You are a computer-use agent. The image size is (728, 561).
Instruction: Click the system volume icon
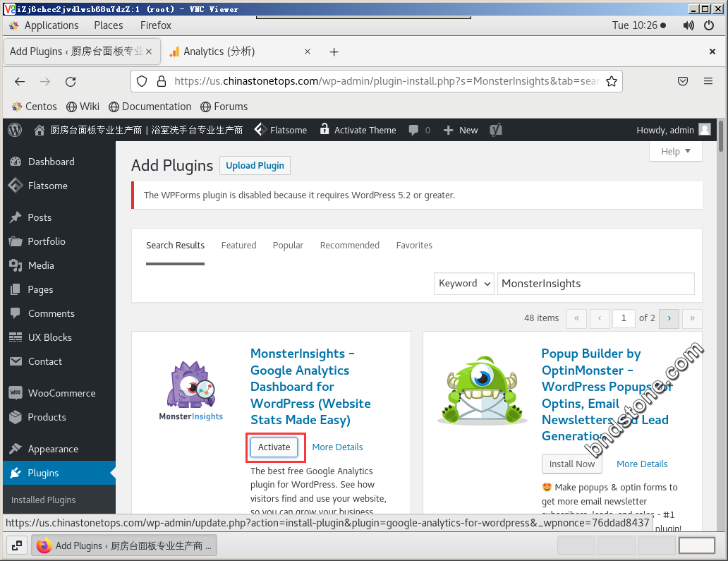coord(688,25)
